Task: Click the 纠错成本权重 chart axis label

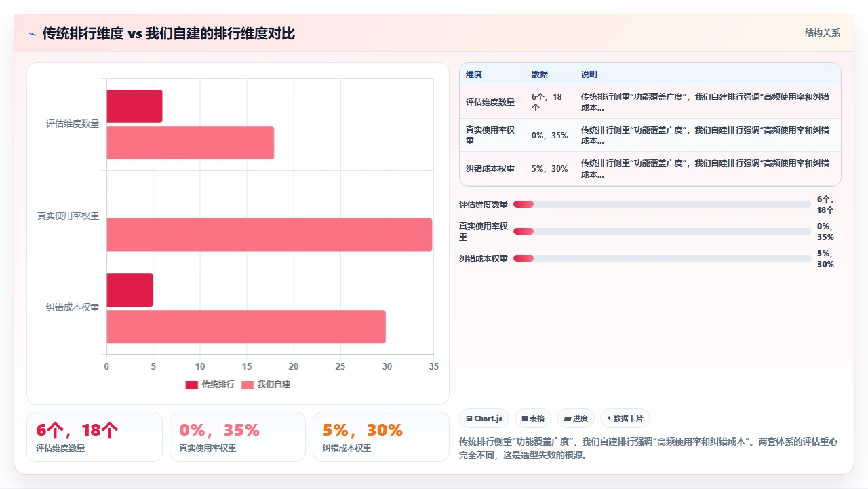Action: (73, 307)
